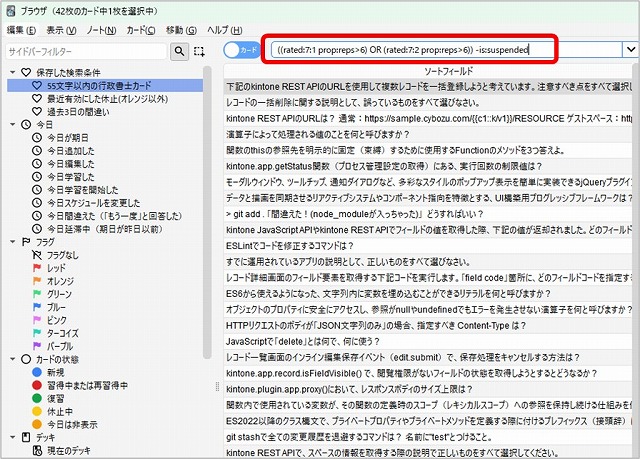This screenshot has height=459, width=640.
Task: Collapse the 今日 section
Action: point(13,124)
